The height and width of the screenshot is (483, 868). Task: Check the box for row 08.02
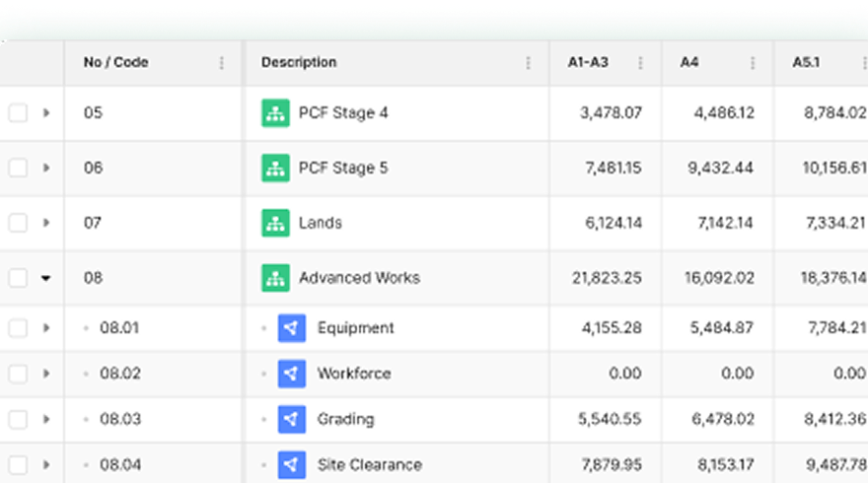[18, 374]
